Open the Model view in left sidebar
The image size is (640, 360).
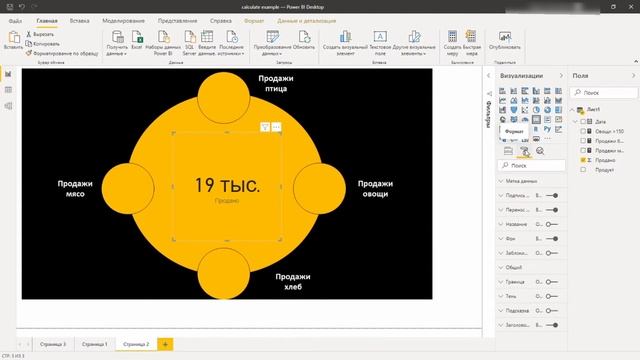tap(8, 106)
